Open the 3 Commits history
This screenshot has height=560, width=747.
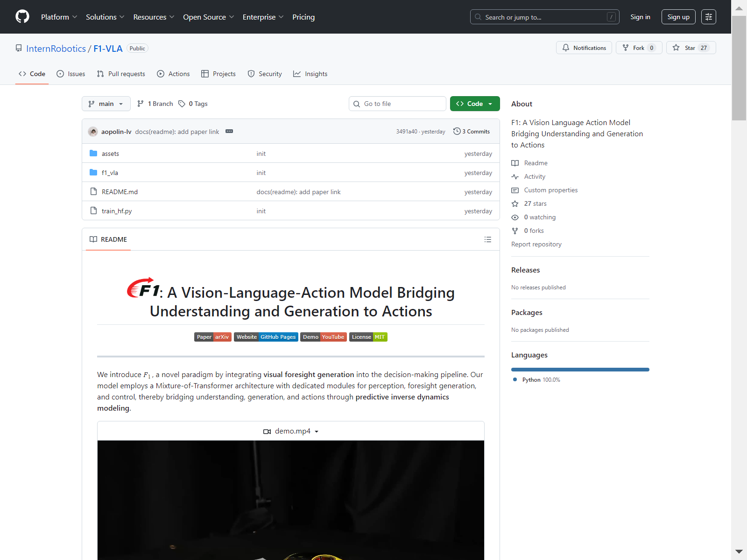472,132
